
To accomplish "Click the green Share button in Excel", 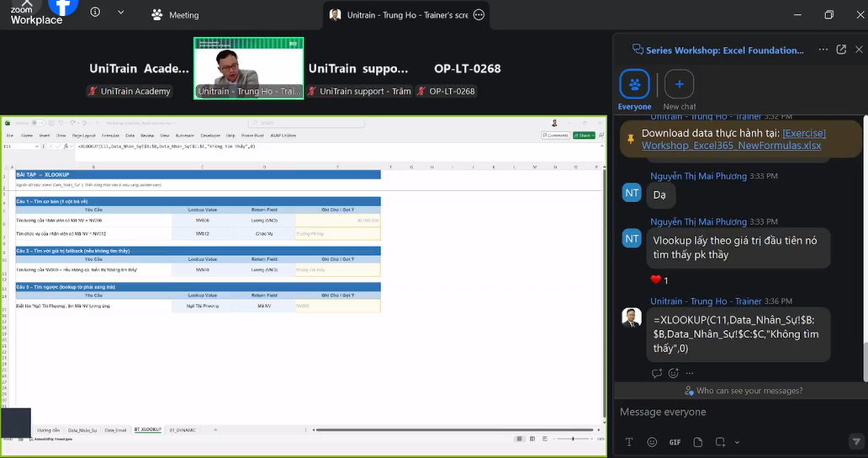I will click(x=584, y=136).
